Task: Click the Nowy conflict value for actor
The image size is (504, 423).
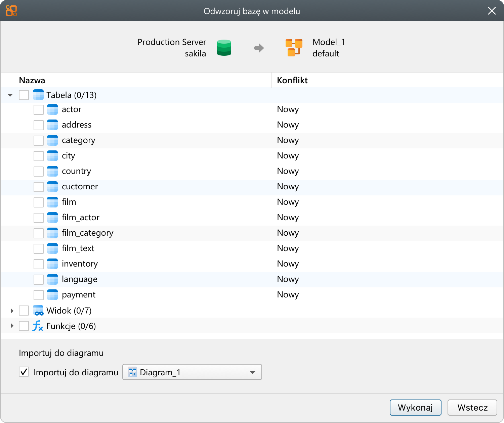Action: coord(288,109)
